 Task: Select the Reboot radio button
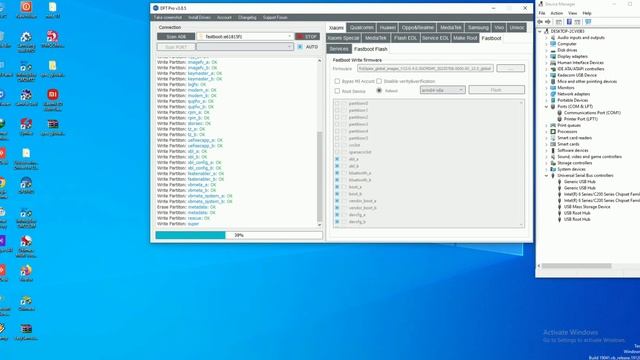pos(379,91)
